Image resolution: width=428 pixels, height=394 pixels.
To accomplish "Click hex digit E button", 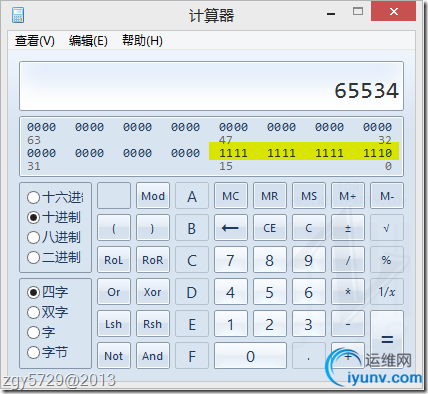I will tap(192, 324).
